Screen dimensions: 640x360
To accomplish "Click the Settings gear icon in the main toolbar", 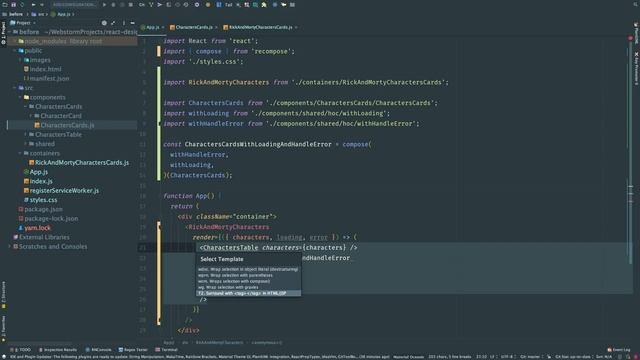I will pos(197,4).
